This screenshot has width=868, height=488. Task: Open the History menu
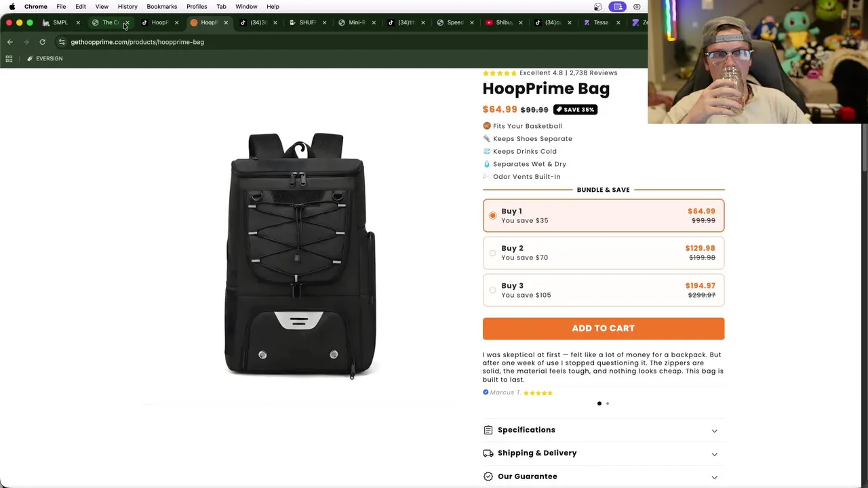[x=127, y=7]
